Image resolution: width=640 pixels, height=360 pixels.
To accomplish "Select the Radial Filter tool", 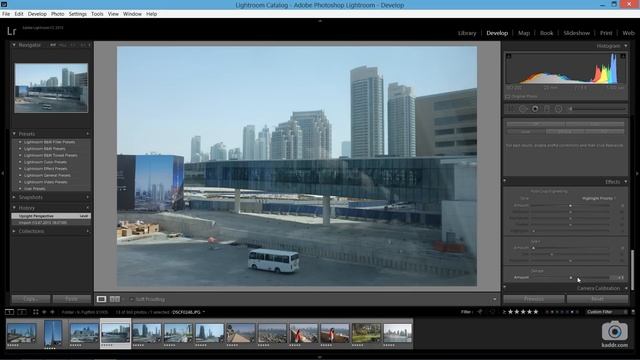I will pyautogui.click(x=559, y=109).
